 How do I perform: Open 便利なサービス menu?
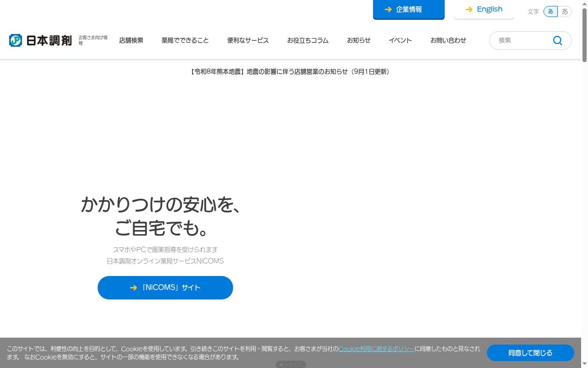pyautogui.click(x=248, y=40)
